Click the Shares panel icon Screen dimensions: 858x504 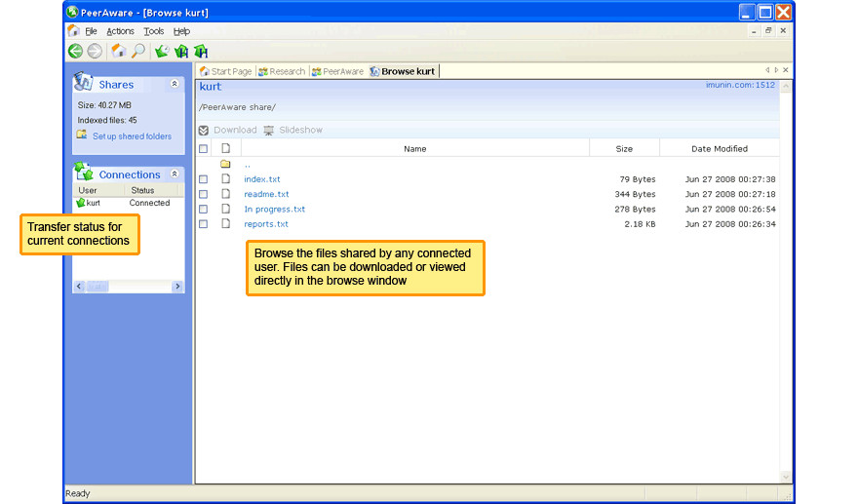(85, 84)
